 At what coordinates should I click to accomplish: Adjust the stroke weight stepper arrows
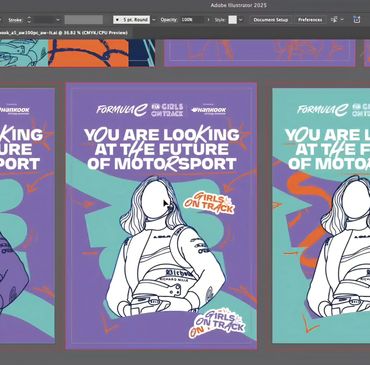click(29, 20)
